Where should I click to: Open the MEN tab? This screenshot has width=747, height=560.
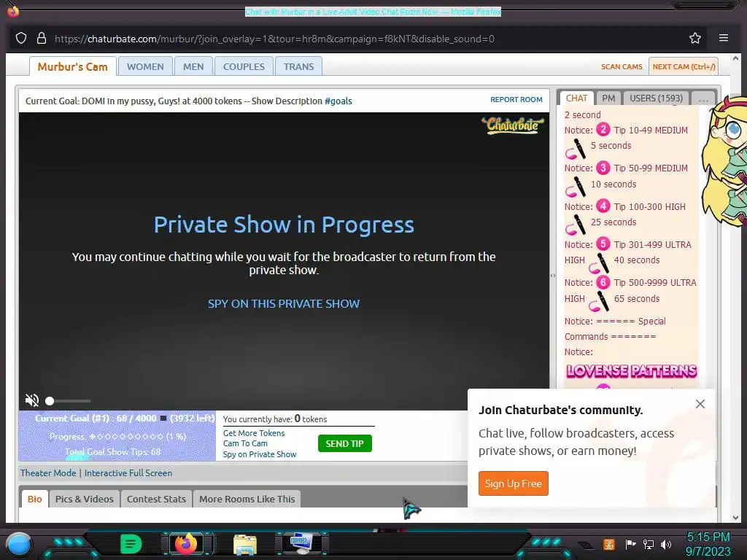(193, 66)
